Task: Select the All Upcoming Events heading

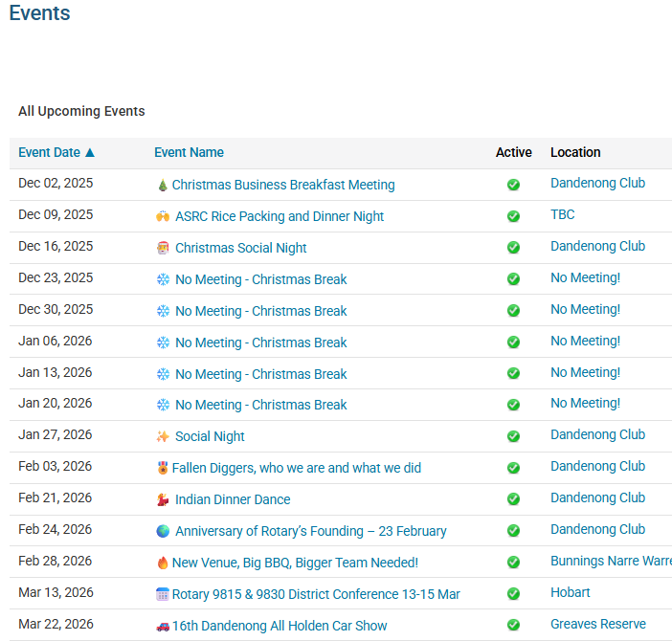Action: pos(81,111)
